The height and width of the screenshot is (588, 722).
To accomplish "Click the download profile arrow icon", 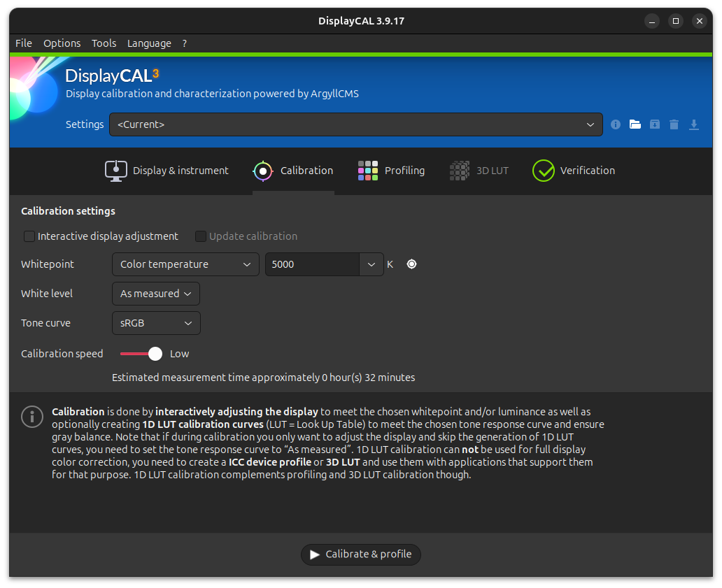I will (x=694, y=124).
